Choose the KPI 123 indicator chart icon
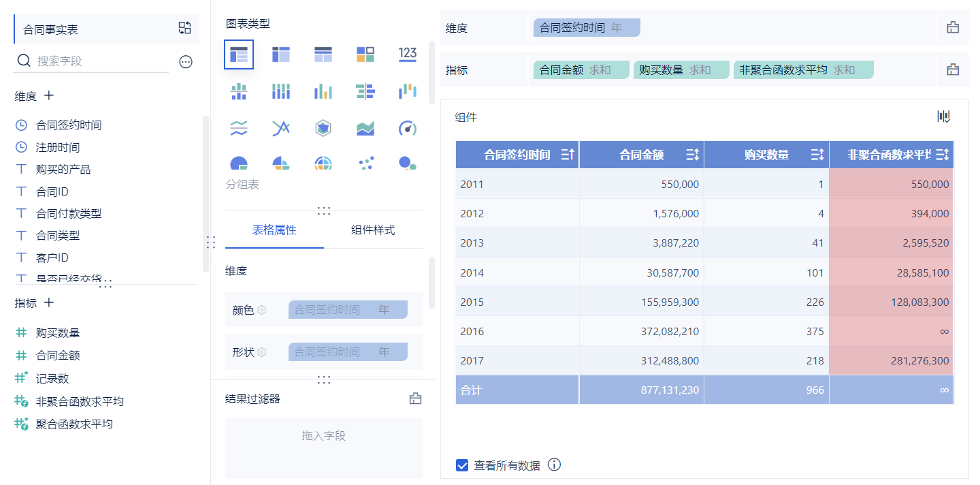 coord(408,54)
